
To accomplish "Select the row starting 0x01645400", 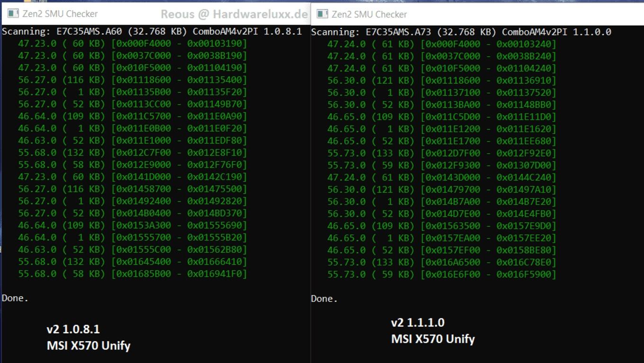I will [133, 262].
